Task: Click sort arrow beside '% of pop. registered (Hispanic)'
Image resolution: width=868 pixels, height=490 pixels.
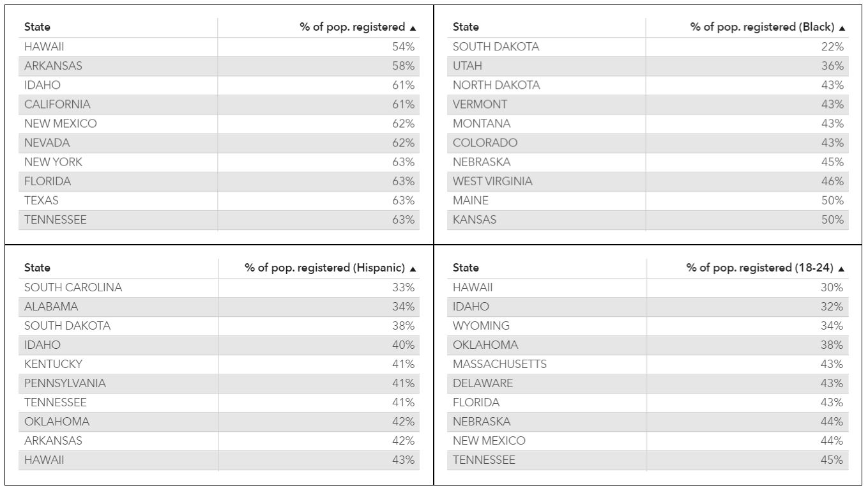Action: pos(413,269)
